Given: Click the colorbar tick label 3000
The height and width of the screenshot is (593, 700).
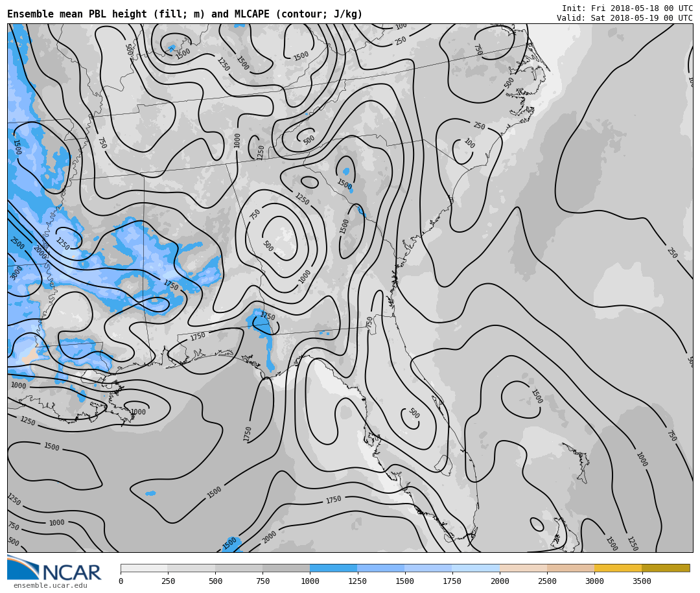Looking at the screenshot, I should pos(594,581).
